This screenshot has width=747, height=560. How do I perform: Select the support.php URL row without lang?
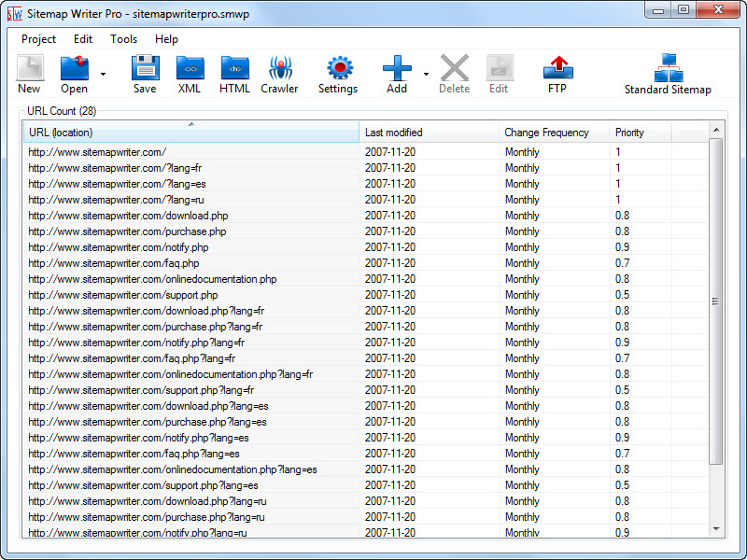coord(365,295)
